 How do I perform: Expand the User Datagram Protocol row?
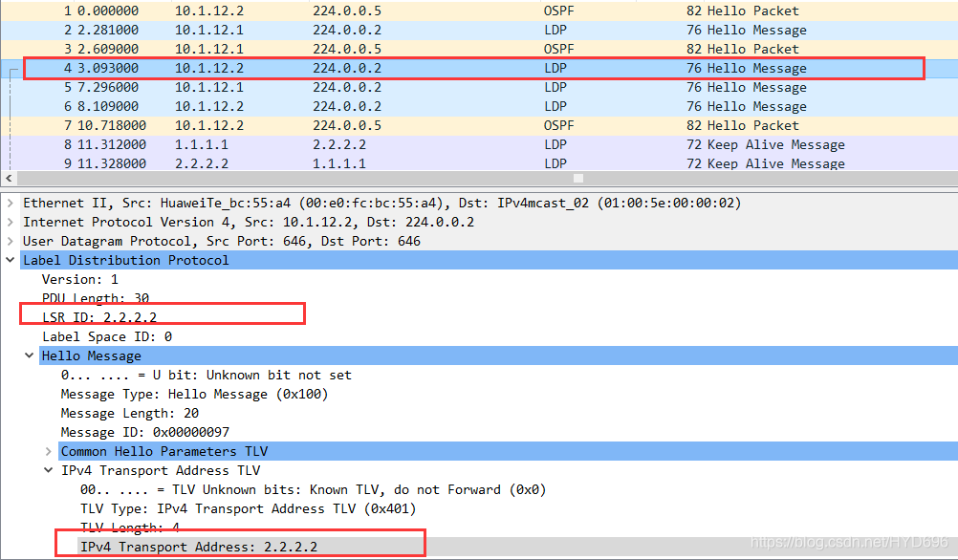click(x=10, y=241)
